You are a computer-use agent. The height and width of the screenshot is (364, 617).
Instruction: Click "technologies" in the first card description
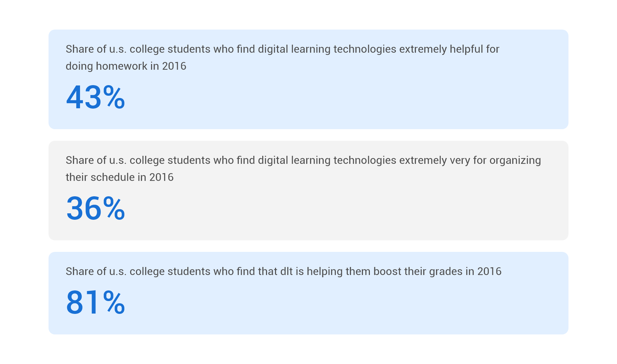(365, 49)
